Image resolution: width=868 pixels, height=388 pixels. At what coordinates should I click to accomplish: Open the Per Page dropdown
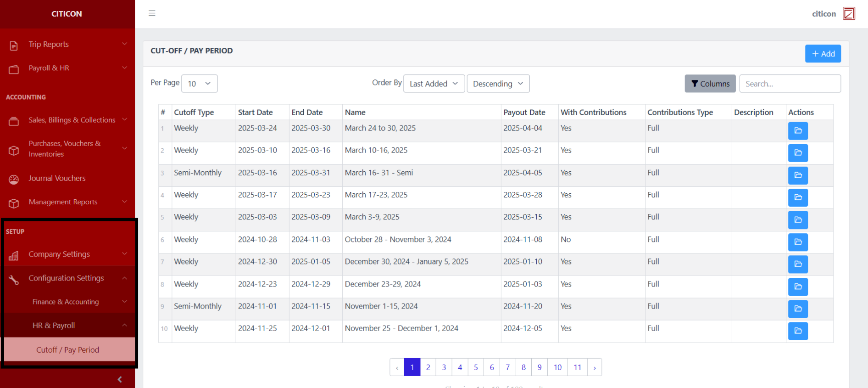click(x=200, y=84)
